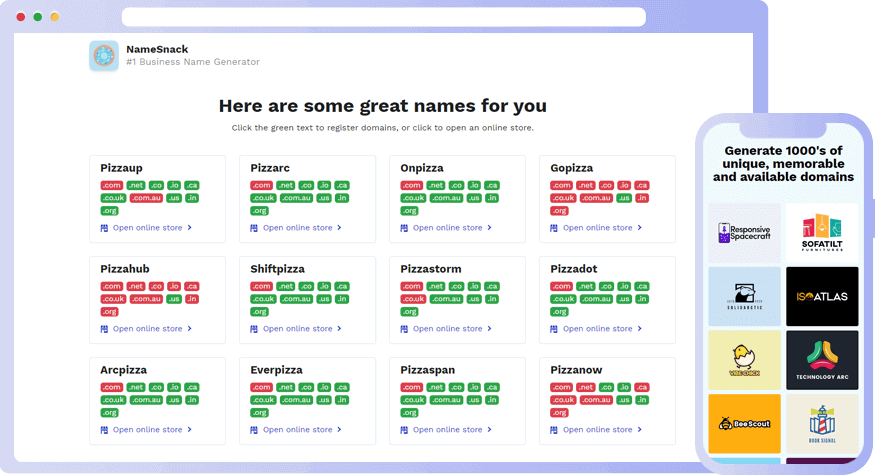Register the Pizzaspan .net domain
The width and height of the screenshot is (876, 475).
[x=436, y=387]
